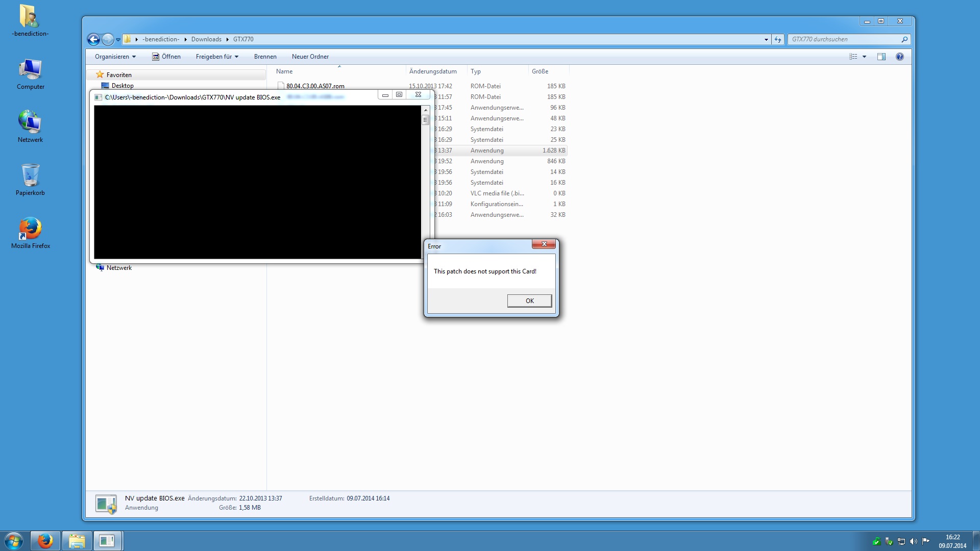This screenshot has height=551, width=980.
Task: Toggle the preview pane icon
Action: [x=881, y=57]
